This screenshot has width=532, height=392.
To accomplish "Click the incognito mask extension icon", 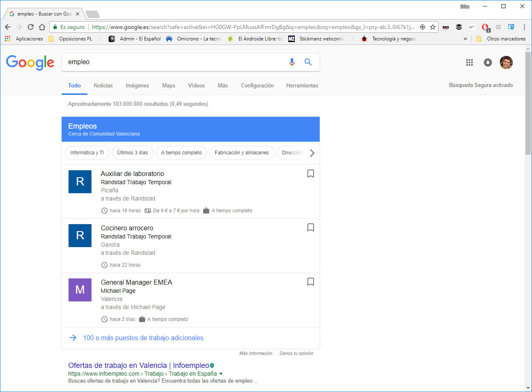I will (445, 27).
